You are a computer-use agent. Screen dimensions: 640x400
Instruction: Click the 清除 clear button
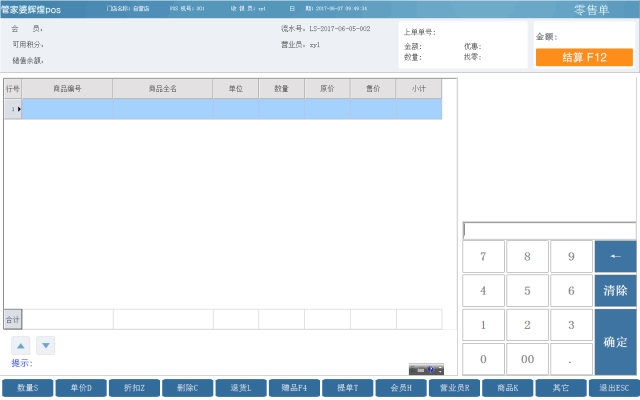click(615, 291)
